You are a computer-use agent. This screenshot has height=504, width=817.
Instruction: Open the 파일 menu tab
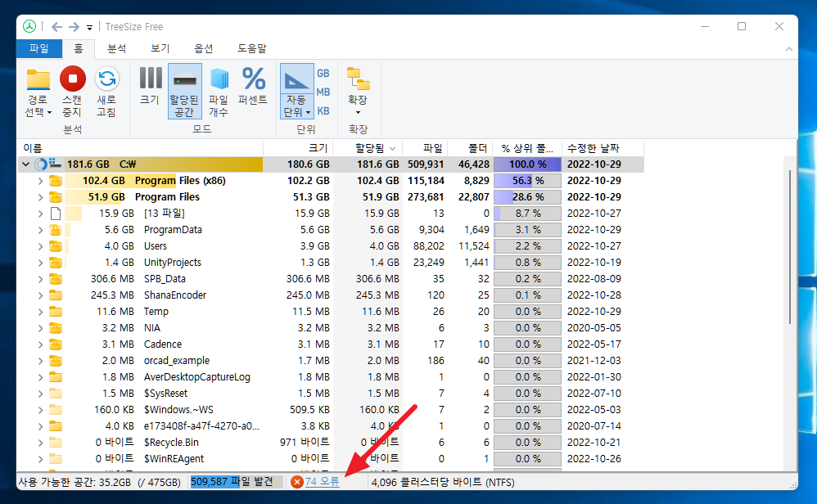point(39,48)
